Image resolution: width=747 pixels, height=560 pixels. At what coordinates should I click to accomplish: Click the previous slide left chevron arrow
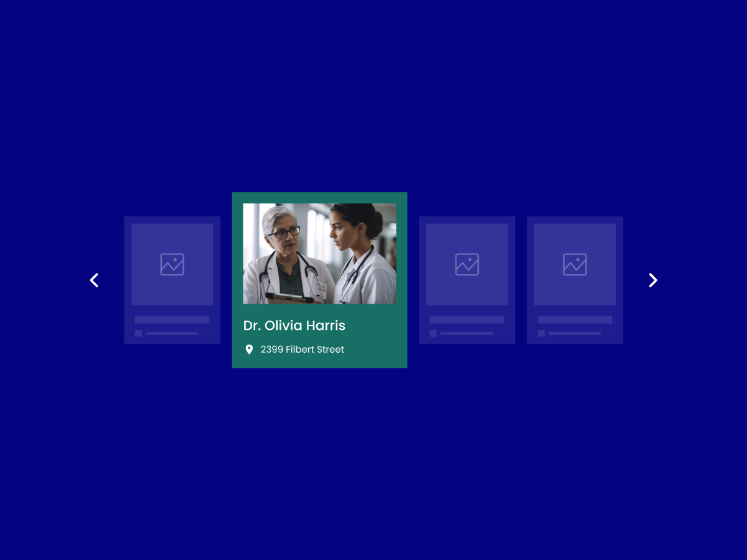(94, 281)
